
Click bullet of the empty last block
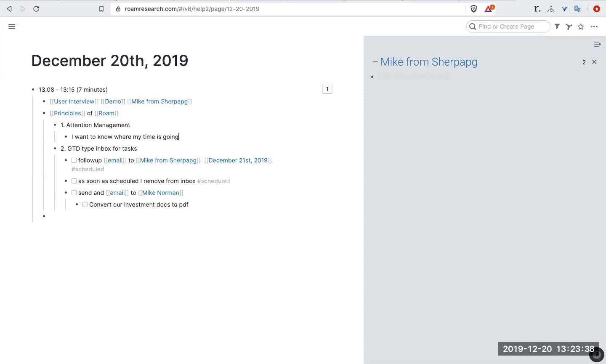[44, 216]
